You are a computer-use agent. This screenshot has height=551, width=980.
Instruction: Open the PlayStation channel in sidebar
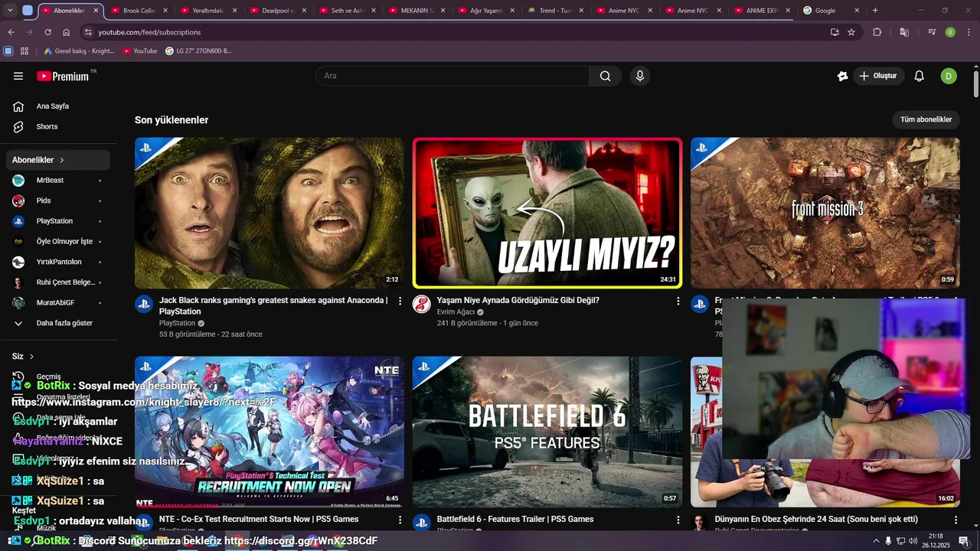coord(59,221)
